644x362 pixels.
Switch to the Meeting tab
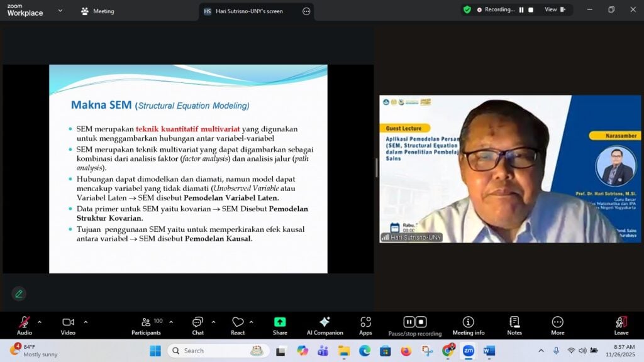click(97, 11)
